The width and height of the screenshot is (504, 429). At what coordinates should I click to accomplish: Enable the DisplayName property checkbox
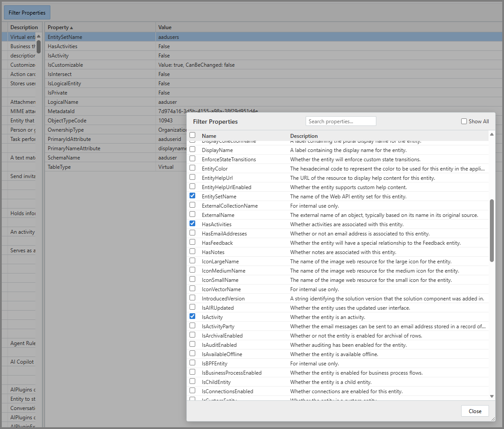click(x=192, y=149)
